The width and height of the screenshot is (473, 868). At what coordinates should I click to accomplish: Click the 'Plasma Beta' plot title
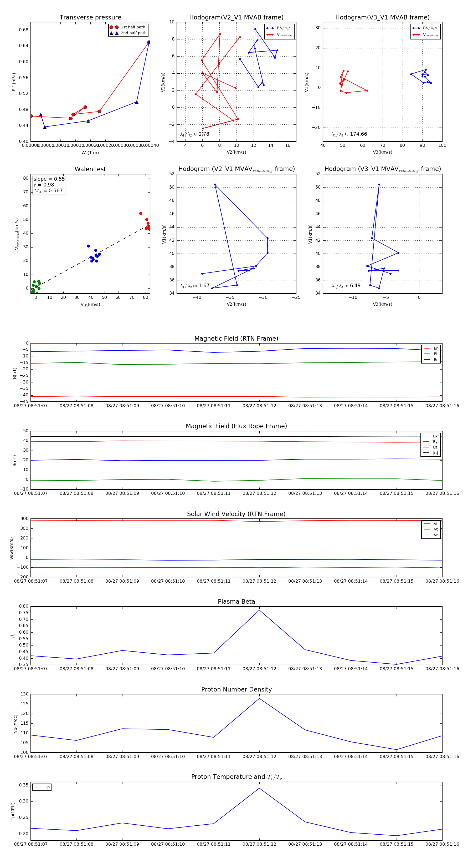click(x=236, y=602)
